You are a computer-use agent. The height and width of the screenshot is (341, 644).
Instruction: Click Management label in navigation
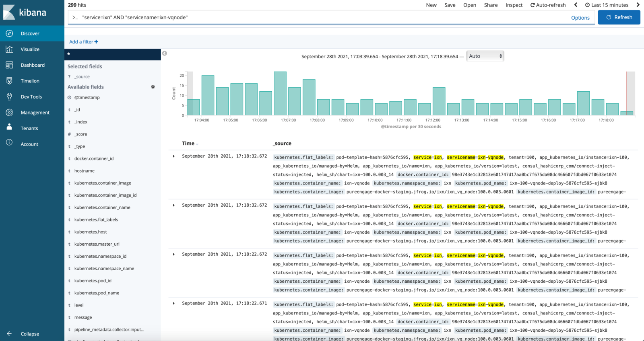coord(35,113)
